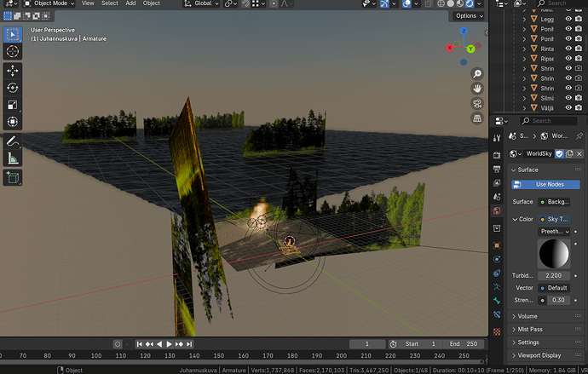The width and height of the screenshot is (588, 374).
Task: Open the View menu
Action: [88, 3]
